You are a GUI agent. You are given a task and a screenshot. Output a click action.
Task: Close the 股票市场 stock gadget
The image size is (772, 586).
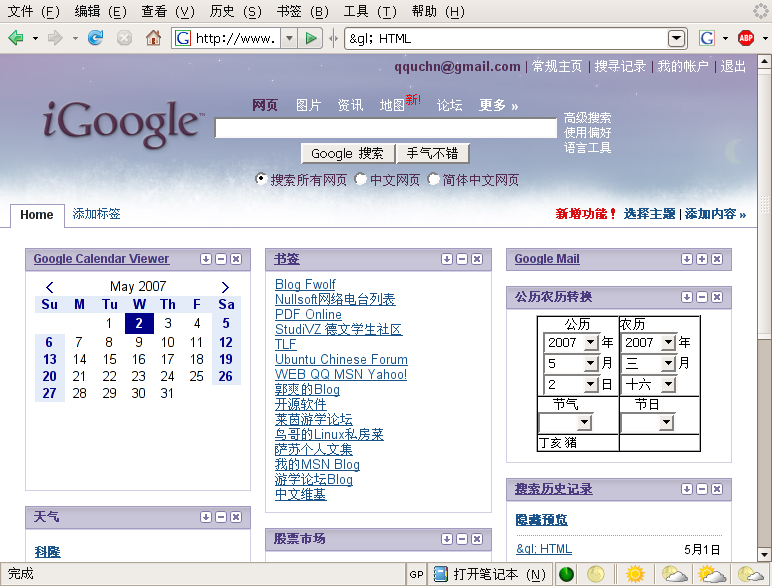coord(477,539)
